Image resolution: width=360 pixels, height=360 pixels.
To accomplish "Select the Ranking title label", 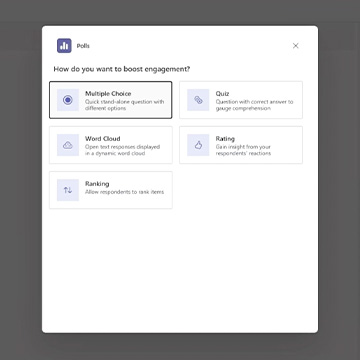I will (97, 184).
